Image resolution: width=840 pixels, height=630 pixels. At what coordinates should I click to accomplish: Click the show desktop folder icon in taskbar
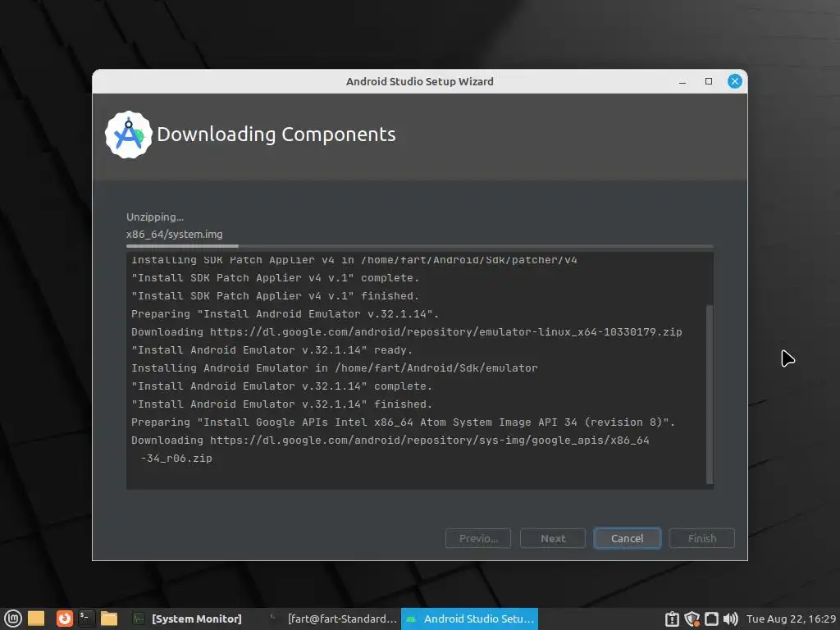36,619
